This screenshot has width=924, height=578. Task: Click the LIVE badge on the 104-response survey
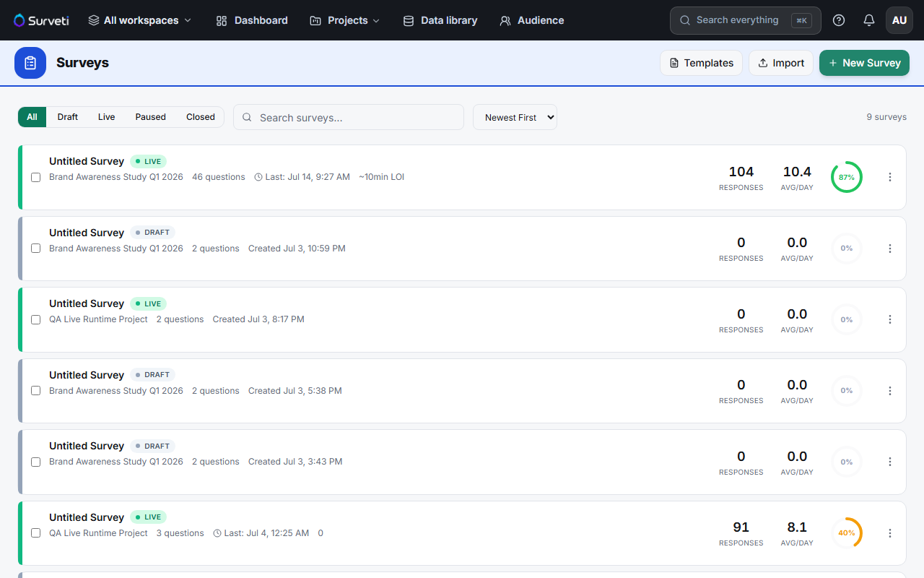[x=149, y=161]
